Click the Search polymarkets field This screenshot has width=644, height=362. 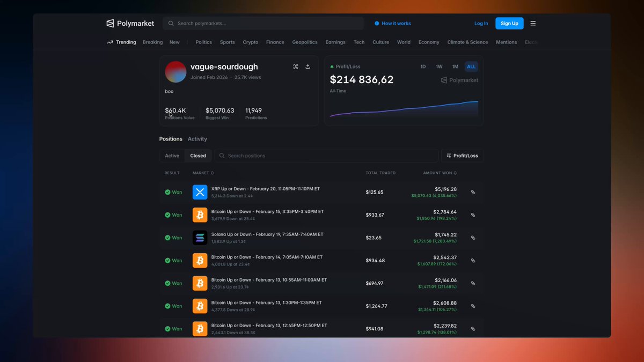coord(264,24)
